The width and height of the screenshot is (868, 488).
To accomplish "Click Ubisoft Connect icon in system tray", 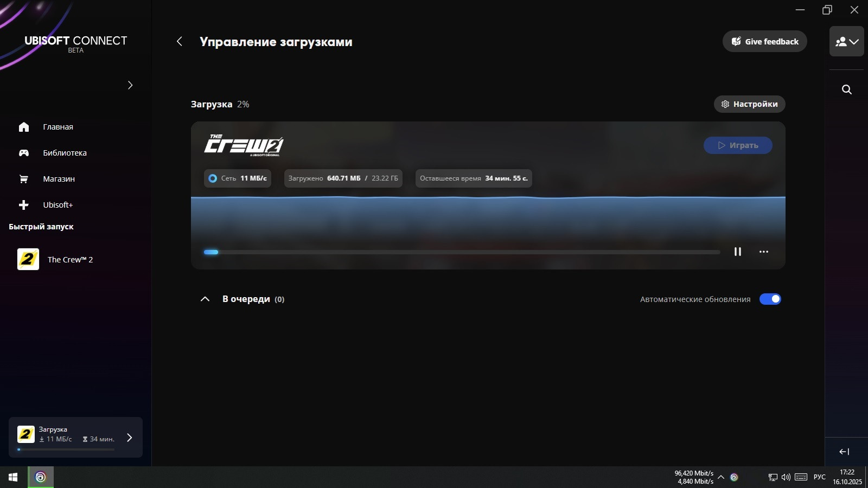I will coord(734,477).
